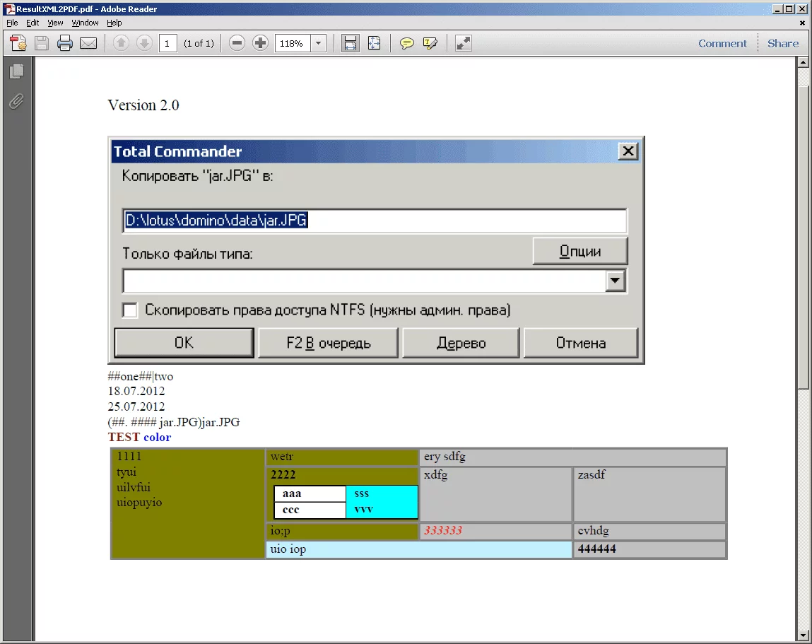Viewport: 812px width, 644px height.
Task: Open the file type combo box arrow
Action: pos(616,281)
